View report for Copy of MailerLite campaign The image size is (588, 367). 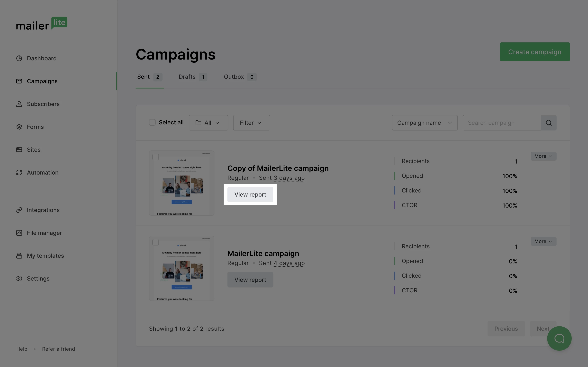pos(250,195)
